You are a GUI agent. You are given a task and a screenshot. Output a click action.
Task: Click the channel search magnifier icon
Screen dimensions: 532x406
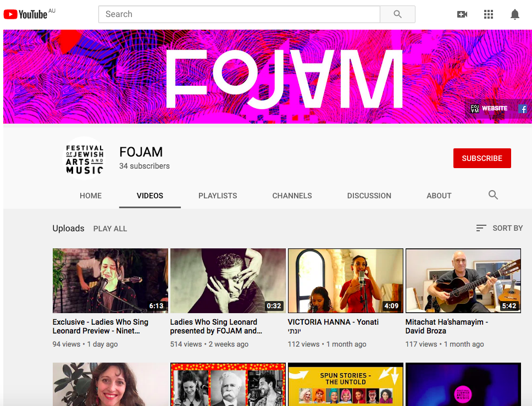pyautogui.click(x=493, y=195)
